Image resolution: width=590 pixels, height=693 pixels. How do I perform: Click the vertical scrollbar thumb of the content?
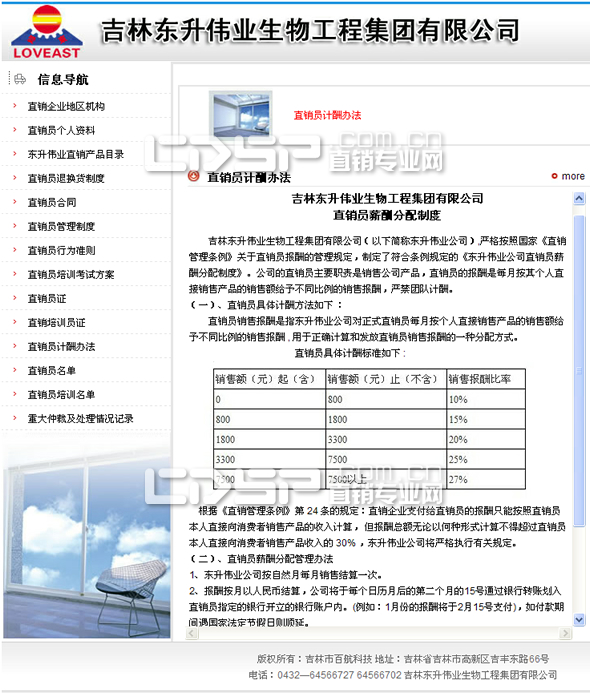tap(579, 370)
